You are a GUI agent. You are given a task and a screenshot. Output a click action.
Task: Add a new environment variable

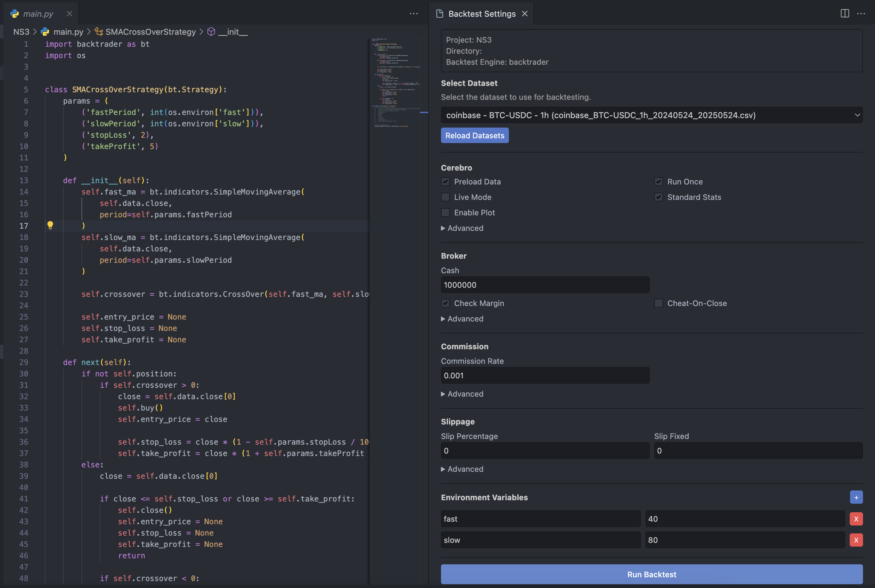click(x=856, y=497)
